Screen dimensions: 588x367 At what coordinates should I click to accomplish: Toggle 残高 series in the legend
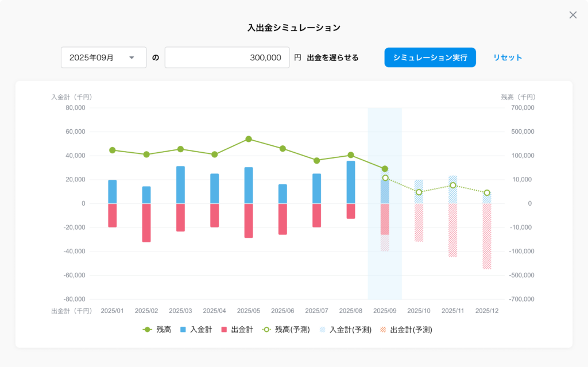(157, 330)
